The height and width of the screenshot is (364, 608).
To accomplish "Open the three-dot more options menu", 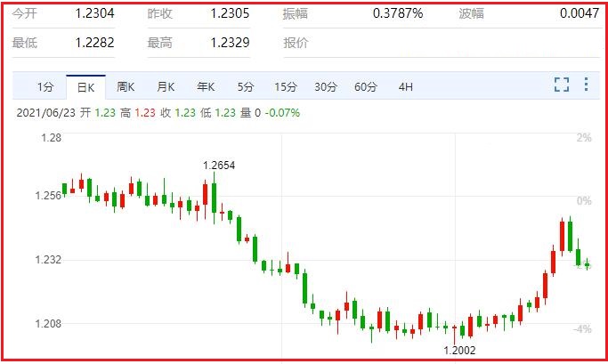I will pos(586,85).
